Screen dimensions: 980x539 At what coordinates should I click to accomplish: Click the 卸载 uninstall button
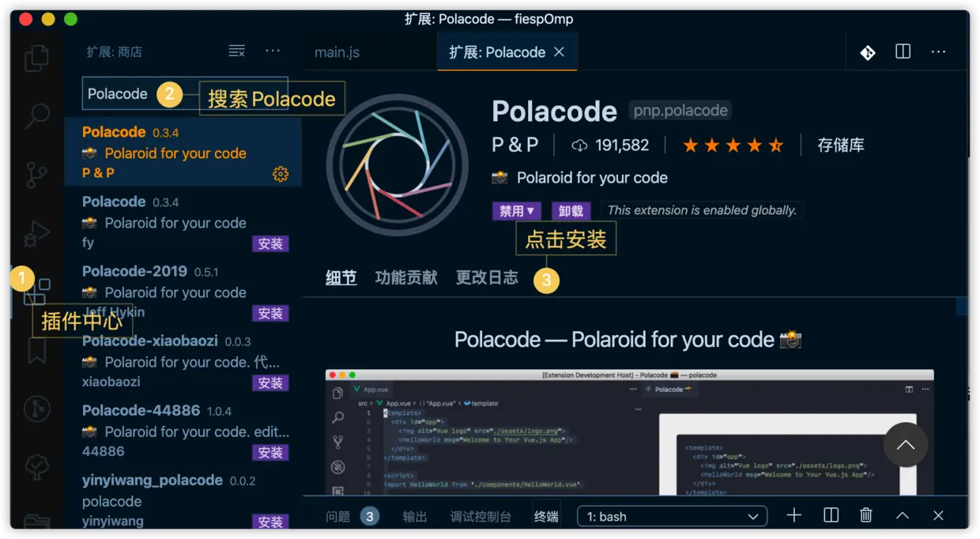[x=571, y=211]
